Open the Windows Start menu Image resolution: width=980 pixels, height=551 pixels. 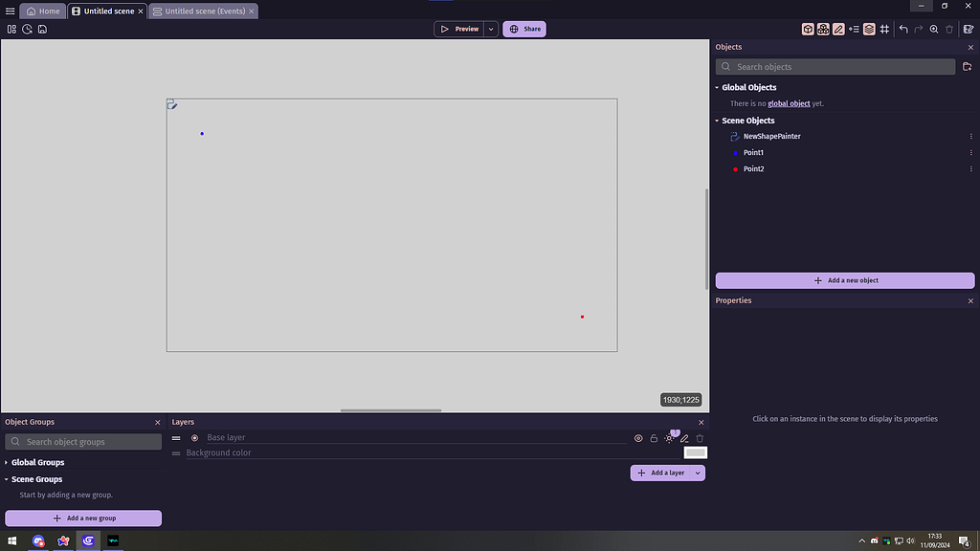[11, 541]
